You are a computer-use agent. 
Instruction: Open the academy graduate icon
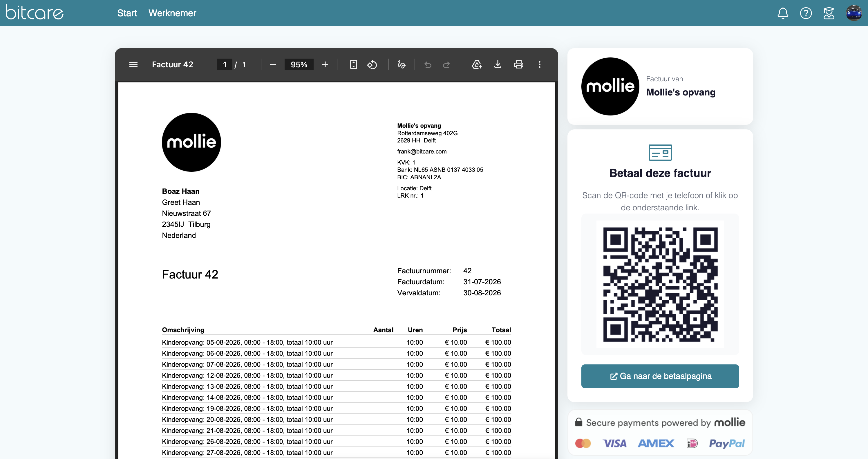click(829, 13)
